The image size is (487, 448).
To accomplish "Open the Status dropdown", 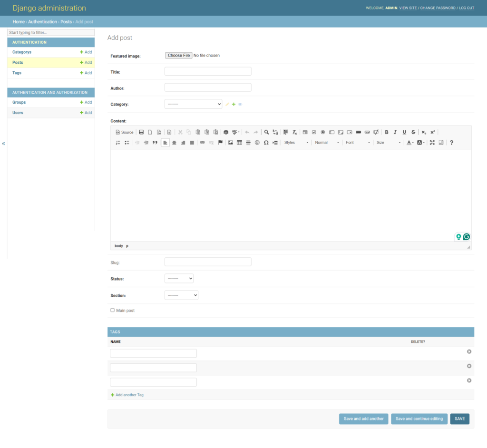I will pos(179,279).
